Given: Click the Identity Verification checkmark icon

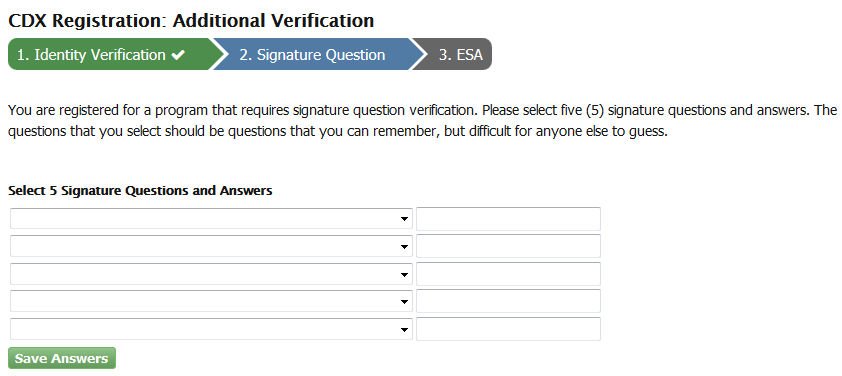Looking at the screenshot, I should [178, 55].
